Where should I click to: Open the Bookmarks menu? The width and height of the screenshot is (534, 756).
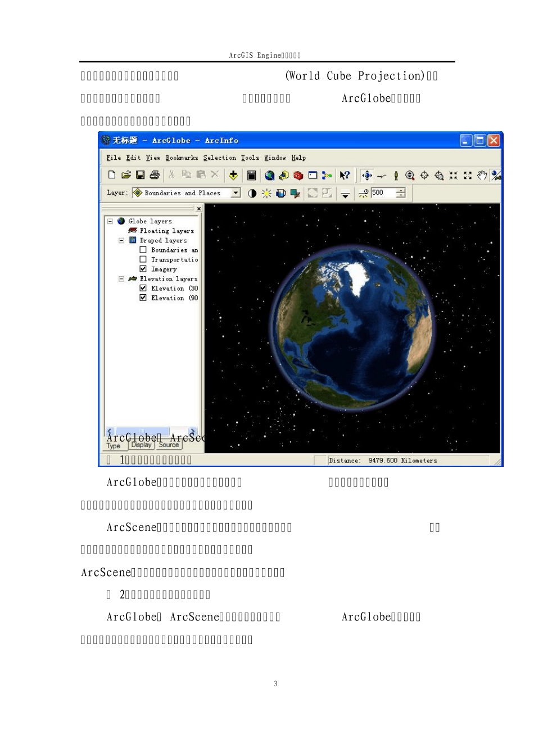click(x=182, y=158)
